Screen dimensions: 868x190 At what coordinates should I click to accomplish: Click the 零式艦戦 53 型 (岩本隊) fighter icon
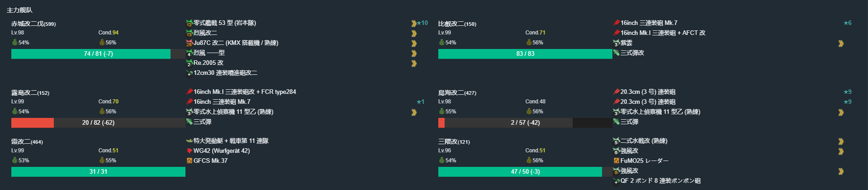click(x=189, y=23)
